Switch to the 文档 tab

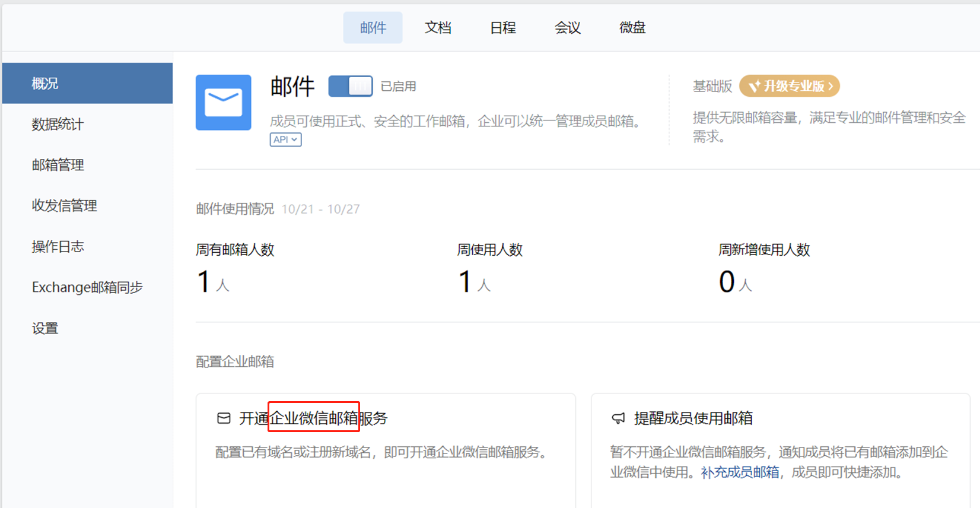438,28
